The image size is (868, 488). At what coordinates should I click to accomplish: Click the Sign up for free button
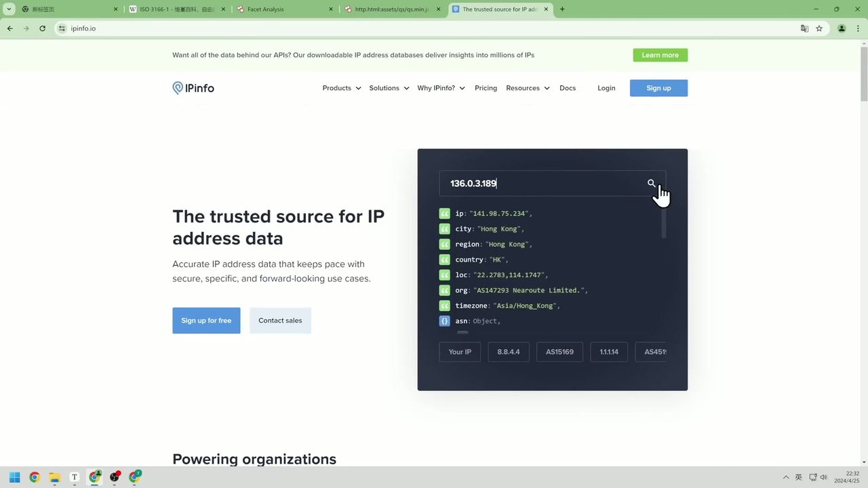click(x=206, y=320)
